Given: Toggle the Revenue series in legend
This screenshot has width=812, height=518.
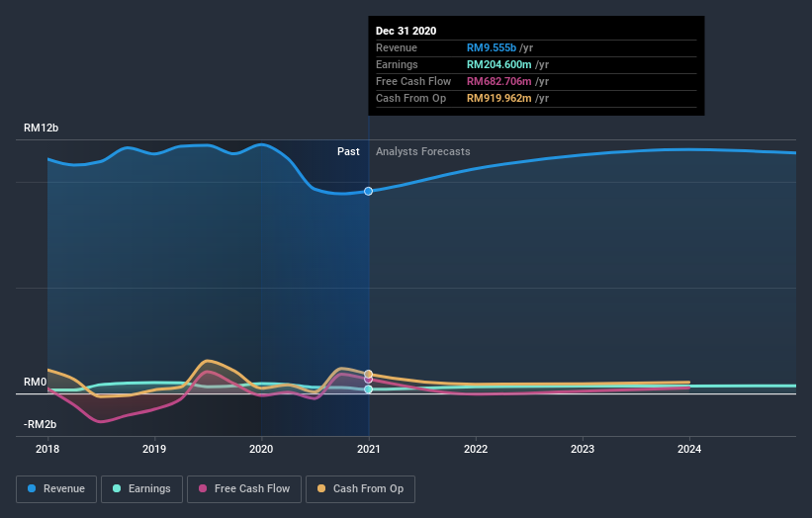Looking at the screenshot, I should 56,489.
